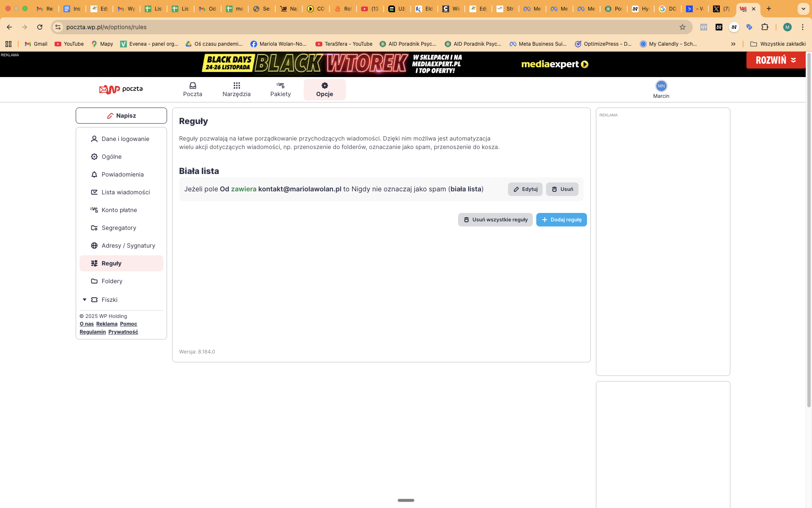The image size is (812, 508).
Task: Click the Marcin account avatar
Action: point(661,86)
